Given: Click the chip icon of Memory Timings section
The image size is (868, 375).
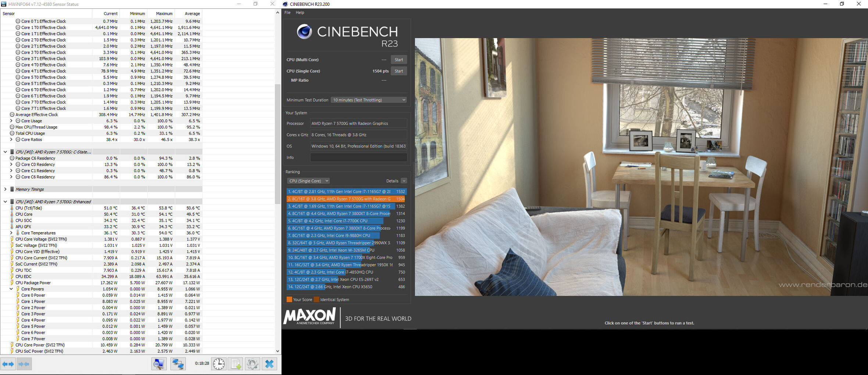Looking at the screenshot, I should pyautogui.click(x=12, y=190).
